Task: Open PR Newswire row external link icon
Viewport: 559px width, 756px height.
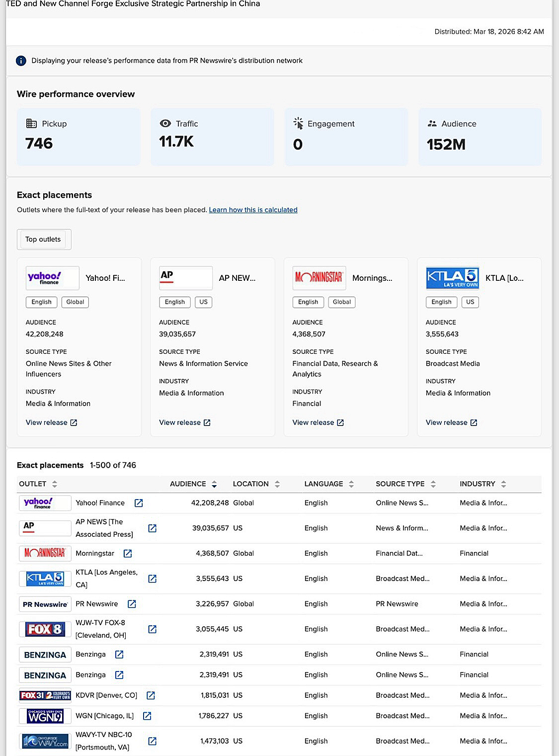Action: pos(132,604)
